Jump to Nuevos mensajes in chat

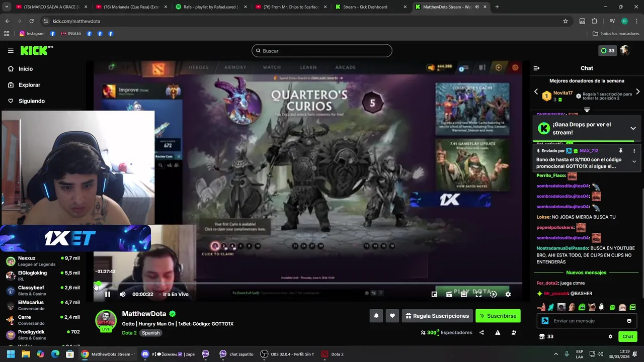(x=586, y=273)
